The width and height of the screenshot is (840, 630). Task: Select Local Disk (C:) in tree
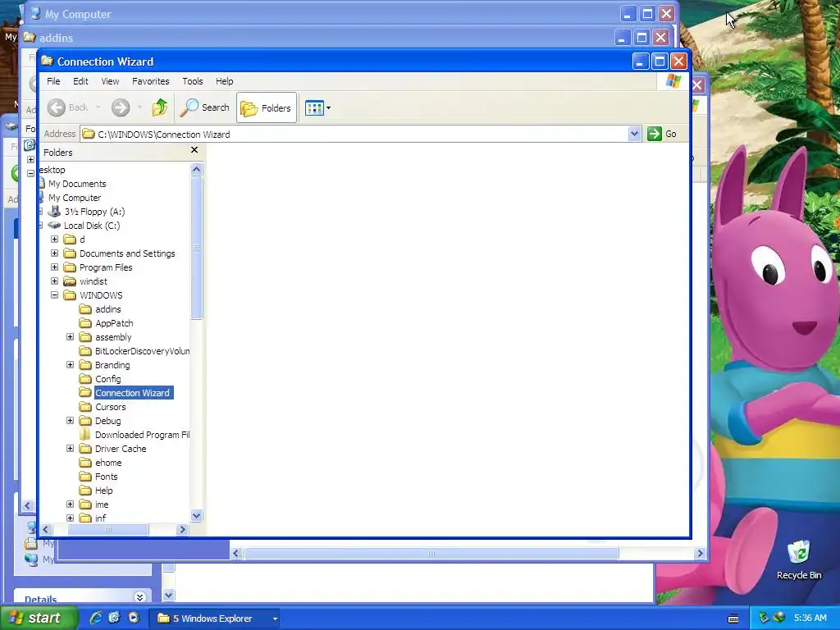point(92,226)
